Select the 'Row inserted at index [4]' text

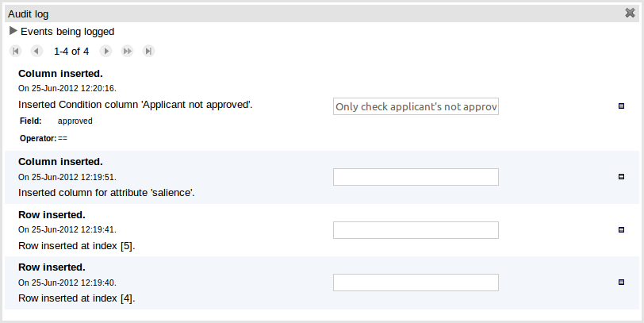pos(76,298)
